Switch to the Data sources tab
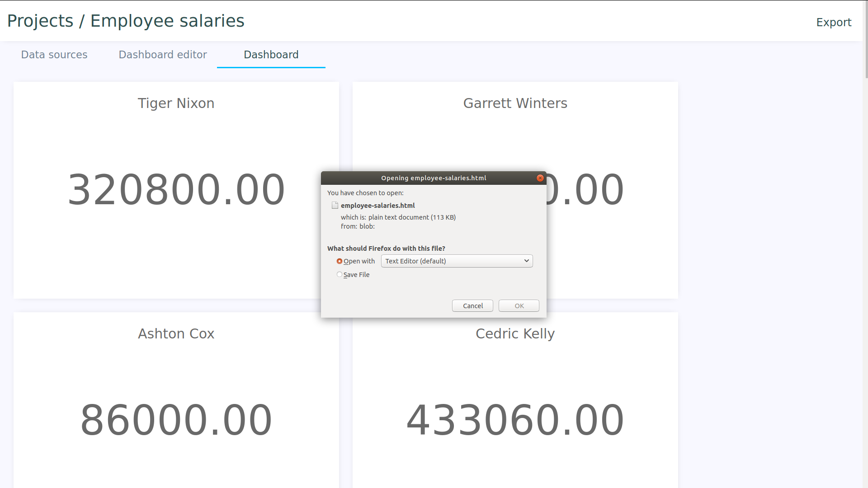This screenshot has width=868, height=488. (54, 55)
